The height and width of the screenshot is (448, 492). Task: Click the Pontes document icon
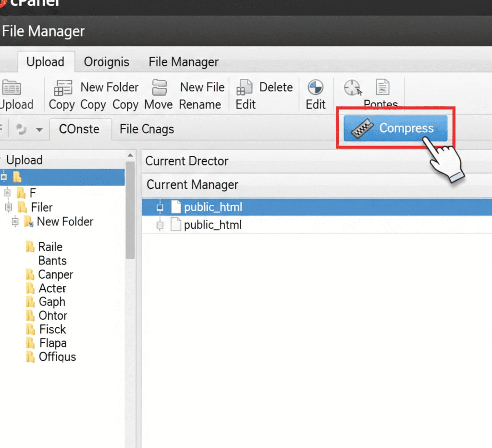tap(382, 87)
